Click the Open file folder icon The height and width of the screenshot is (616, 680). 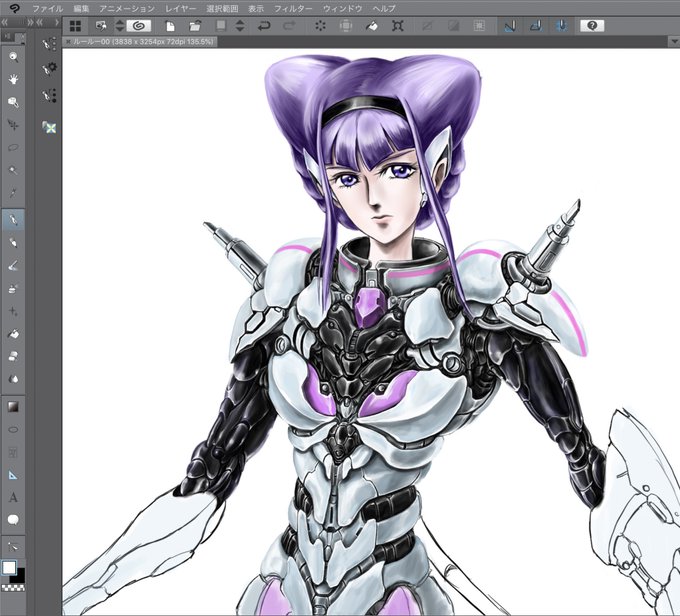point(195,26)
